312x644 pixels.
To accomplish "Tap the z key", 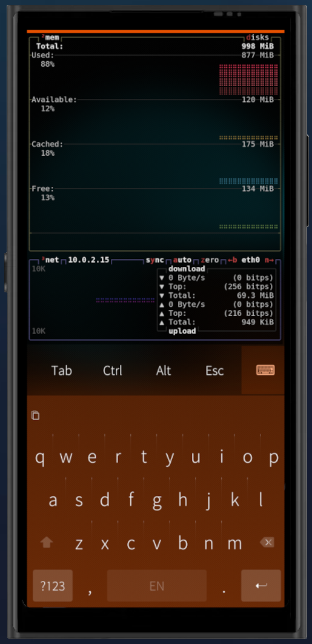I will pyautogui.click(x=79, y=543).
